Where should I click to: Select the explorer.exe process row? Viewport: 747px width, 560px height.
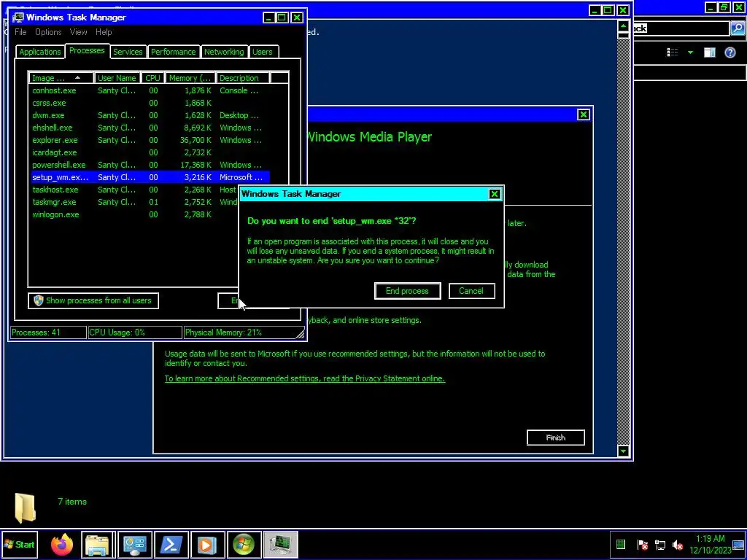150,140
